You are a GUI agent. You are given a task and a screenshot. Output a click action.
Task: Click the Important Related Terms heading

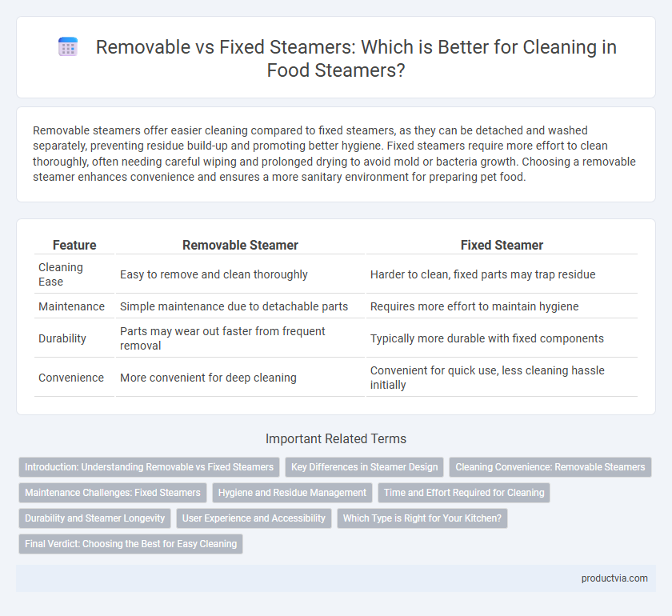[x=336, y=438]
